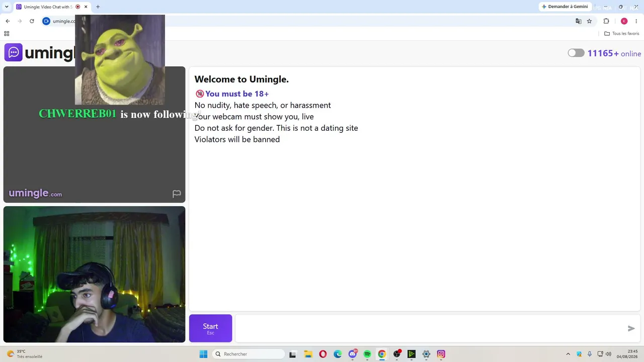Screen dimensions: 644x362
Task: Go back with the browser back arrow
Action: 8,21
